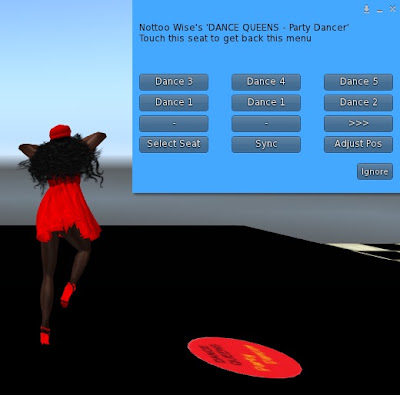Click 'Touch this seat to get back this menu' text
400x395 pixels.
(225, 38)
